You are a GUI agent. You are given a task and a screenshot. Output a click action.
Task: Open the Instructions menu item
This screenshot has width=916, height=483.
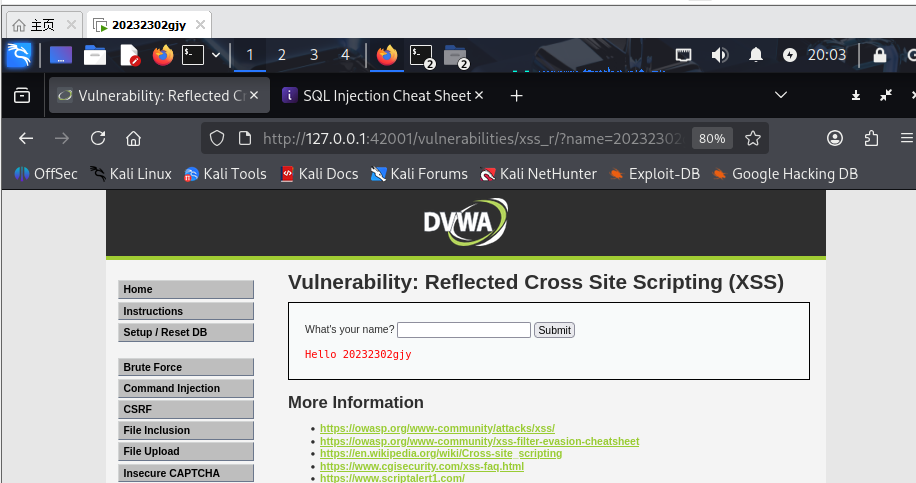click(186, 311)
